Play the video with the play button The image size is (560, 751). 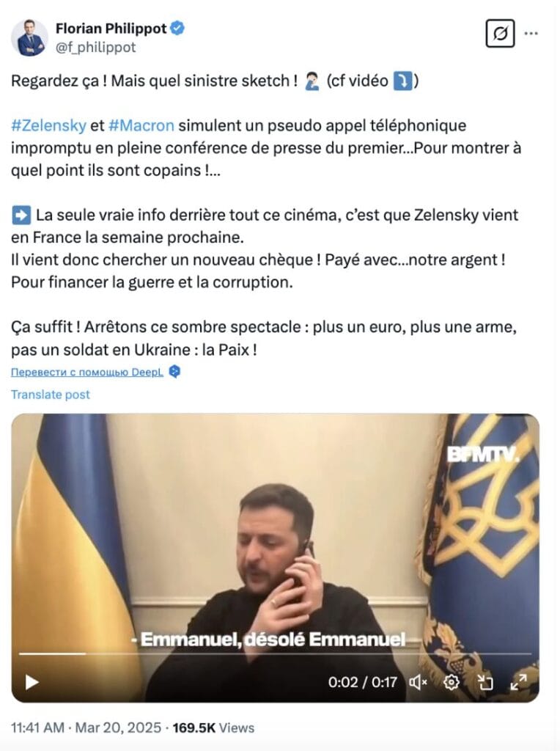pyautogui.click(x=32, y=682)
